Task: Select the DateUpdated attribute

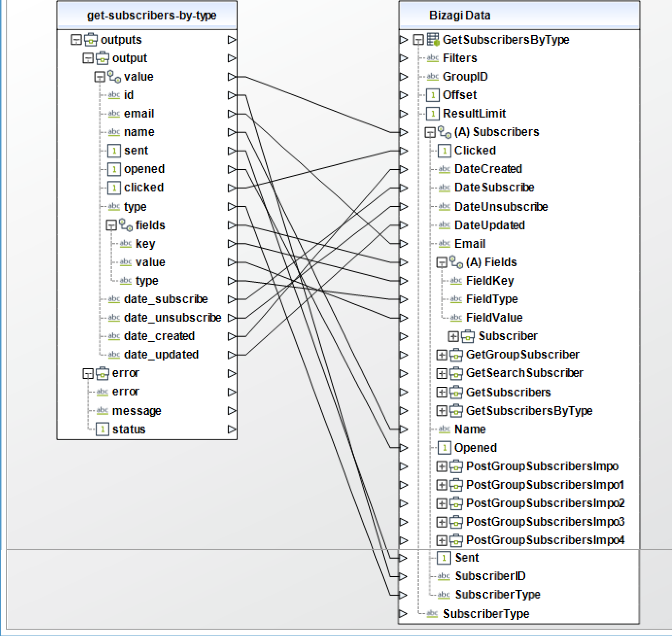Action: tap(490, 225)
